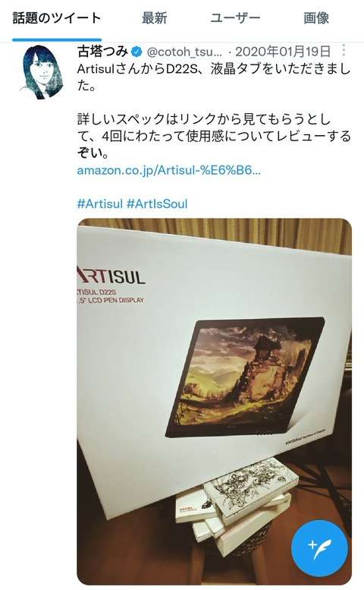Tap the #ArtIsSoul hashtag
364x590 pixels.
pyautogui.click(x=157, y=204)
